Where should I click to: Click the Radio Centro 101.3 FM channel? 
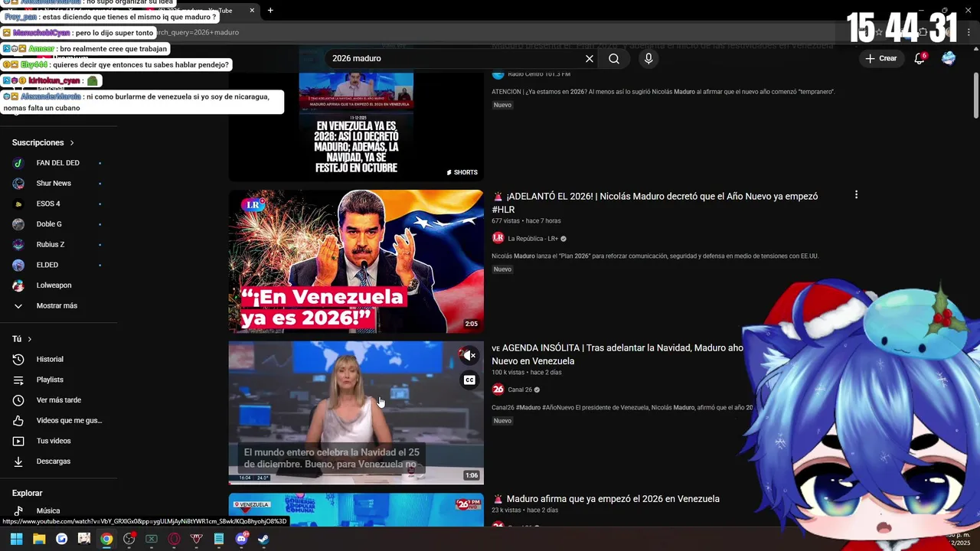pos(539,74)
